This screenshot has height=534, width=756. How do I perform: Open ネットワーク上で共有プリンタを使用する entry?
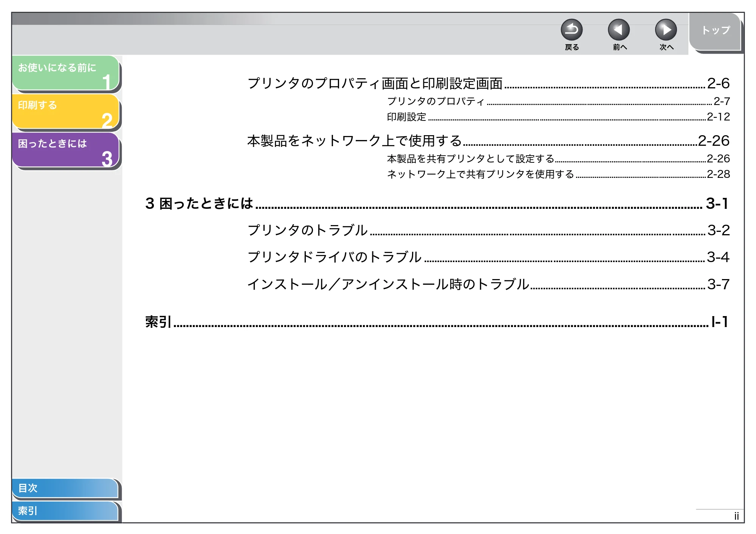558,174
